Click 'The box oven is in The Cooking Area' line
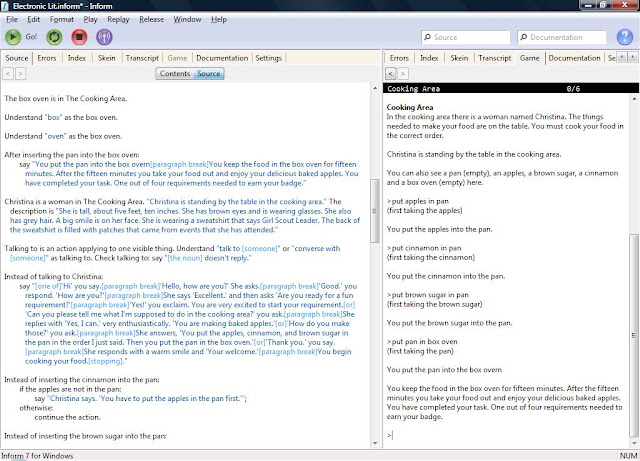Viewport: 640px width, 461px height. click(66, 98)
